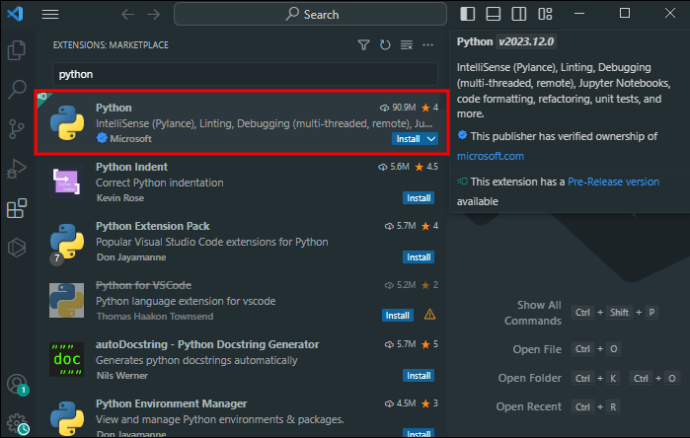Open the Explorer view in activity bar
Viewport: 690px width, 438px height.
point(17,50)
